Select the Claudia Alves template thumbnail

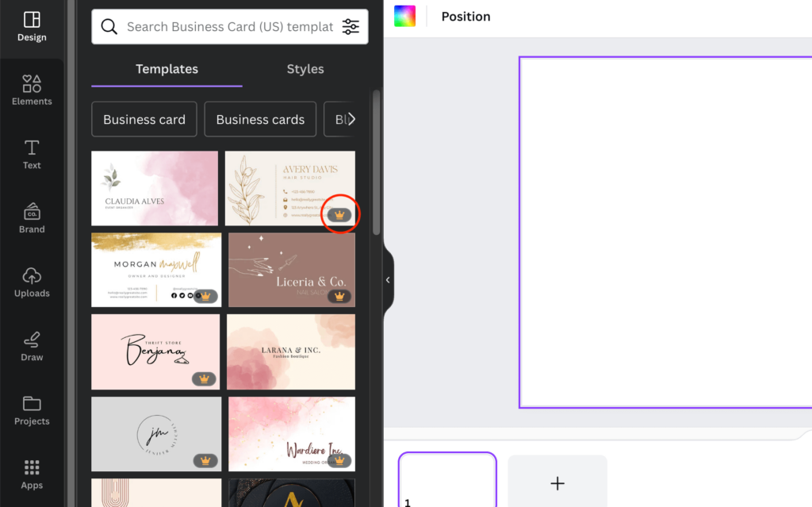pyautogui.click(x=154, y=188)
